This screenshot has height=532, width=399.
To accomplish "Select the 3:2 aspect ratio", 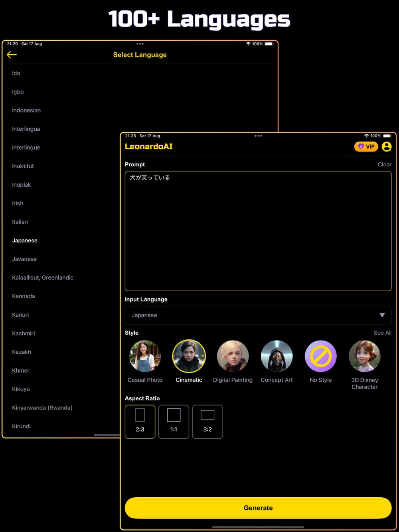I will click(207, 422).
